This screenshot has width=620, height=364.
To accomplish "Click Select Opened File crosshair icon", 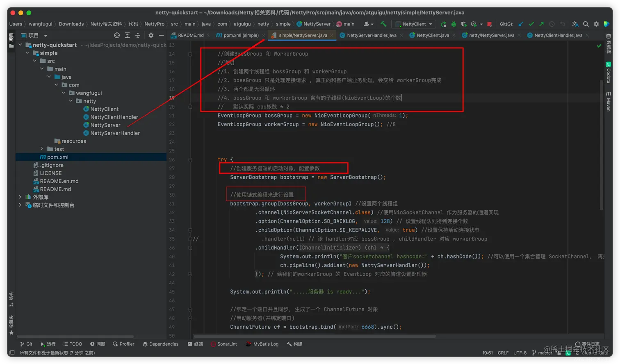I will click(117, 35).
